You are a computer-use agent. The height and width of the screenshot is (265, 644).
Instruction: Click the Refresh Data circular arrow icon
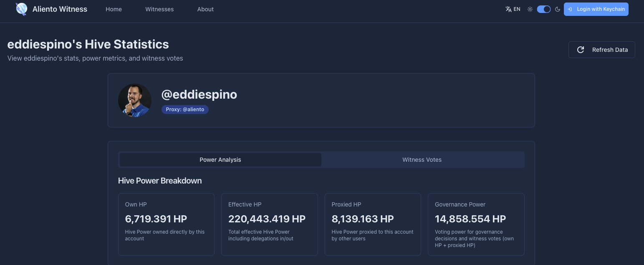581,50
